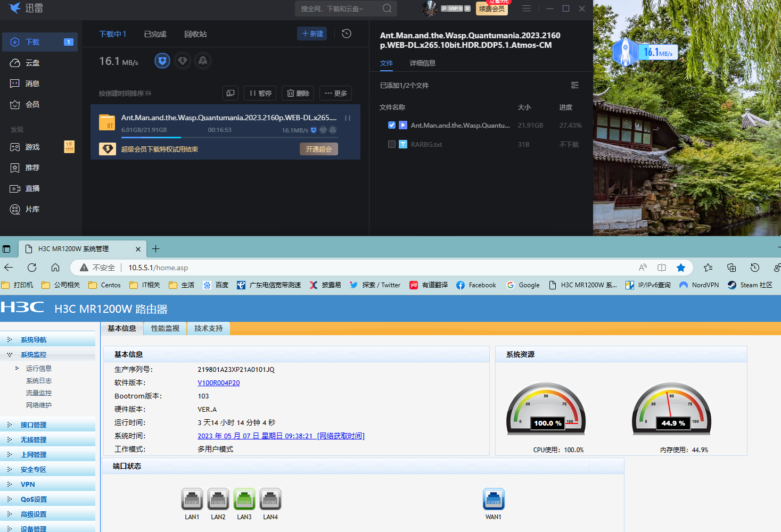Open the browser favorites list icon

[x=708, y=268]
